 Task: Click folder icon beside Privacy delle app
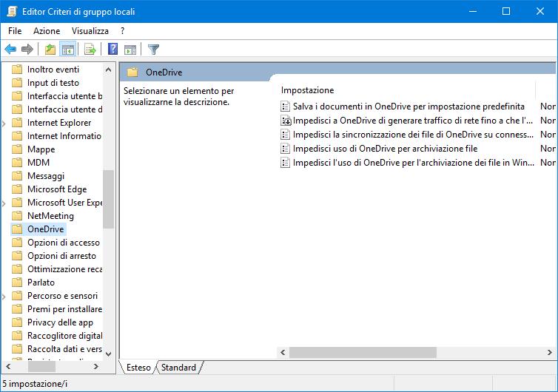coord(17,322)
